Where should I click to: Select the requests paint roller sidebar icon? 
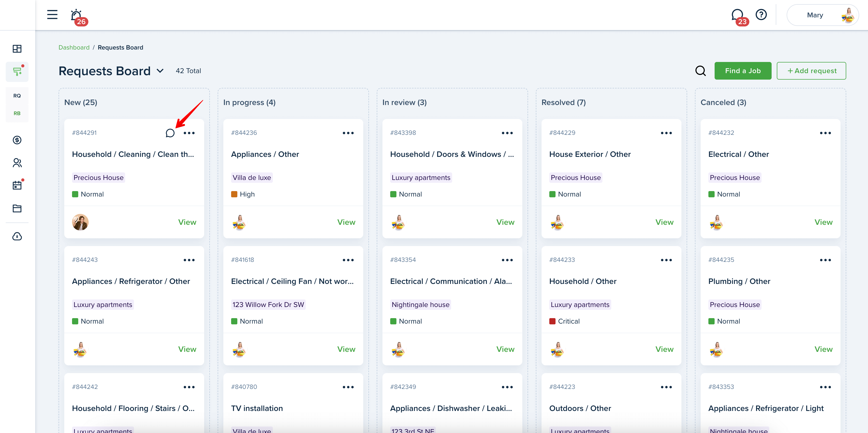tap(17, 72)
